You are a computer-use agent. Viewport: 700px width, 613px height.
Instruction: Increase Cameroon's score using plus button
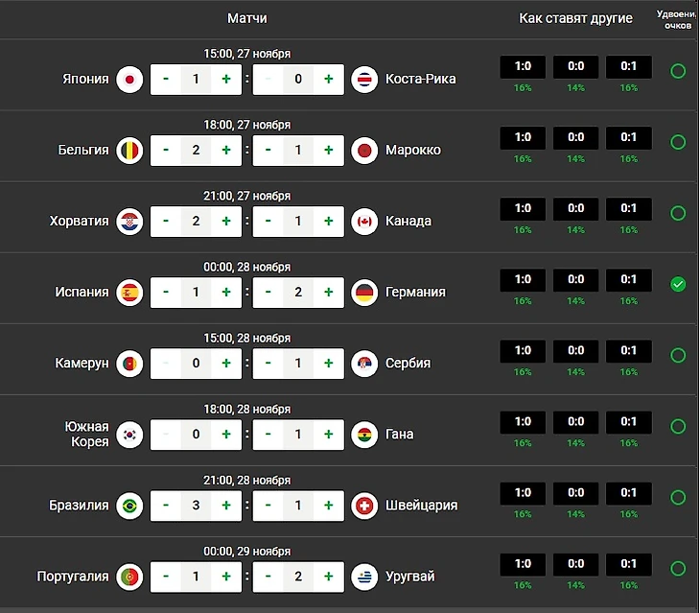pos(226,363)
